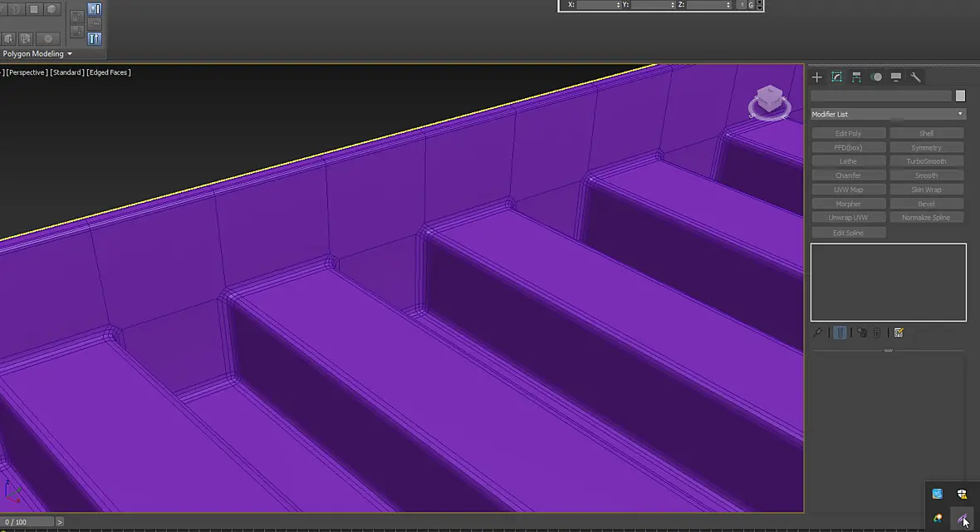Apply the Shell modifier
Viewport: 980px width, 532px height.
[x=926, y=133]
